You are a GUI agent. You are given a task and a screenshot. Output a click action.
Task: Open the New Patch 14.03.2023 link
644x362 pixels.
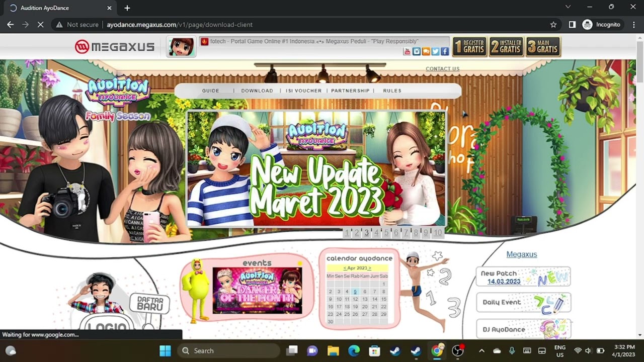point(523,277)
